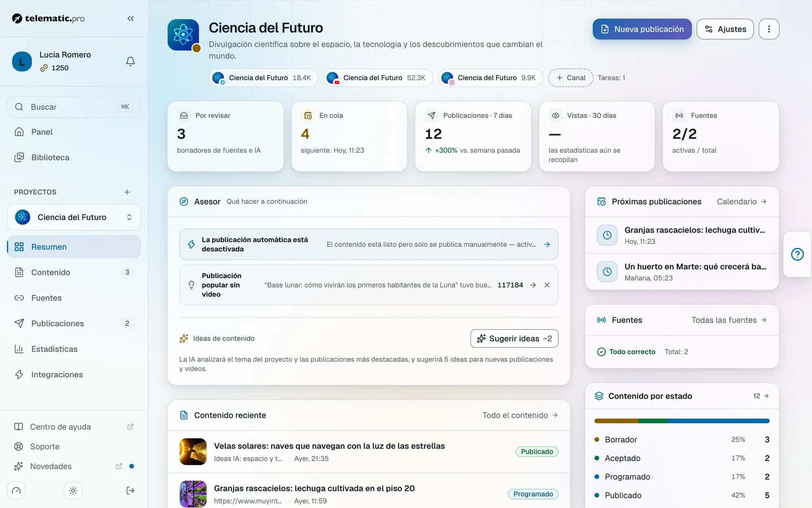Click the Ciencia del Futuro project atom logo
The height and width of the screenshot is (508, 812).
[183, 35]
